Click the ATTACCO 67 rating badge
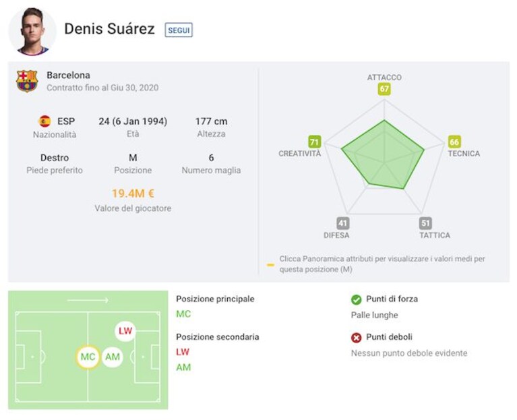Screen dimensions: 517x420 pyautogui.click(x=384, y=89)
